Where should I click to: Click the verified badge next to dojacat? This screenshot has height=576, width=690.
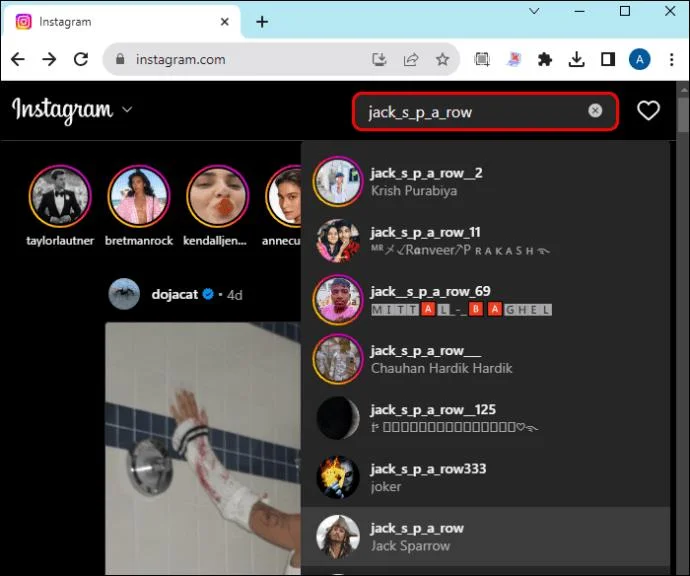coord(208,294)
